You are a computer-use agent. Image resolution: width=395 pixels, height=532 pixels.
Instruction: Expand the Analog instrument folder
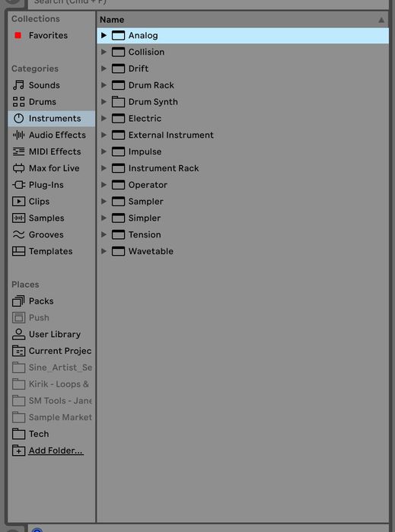104,35
